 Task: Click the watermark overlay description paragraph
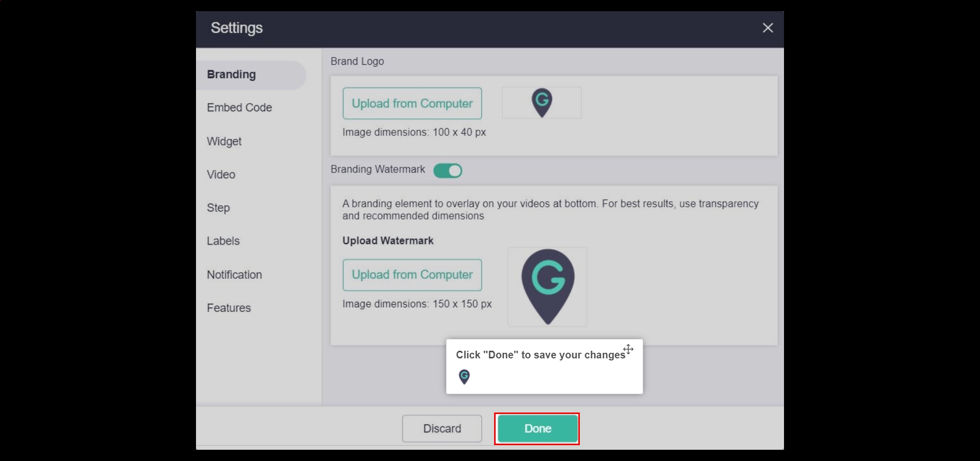[551, 210]
